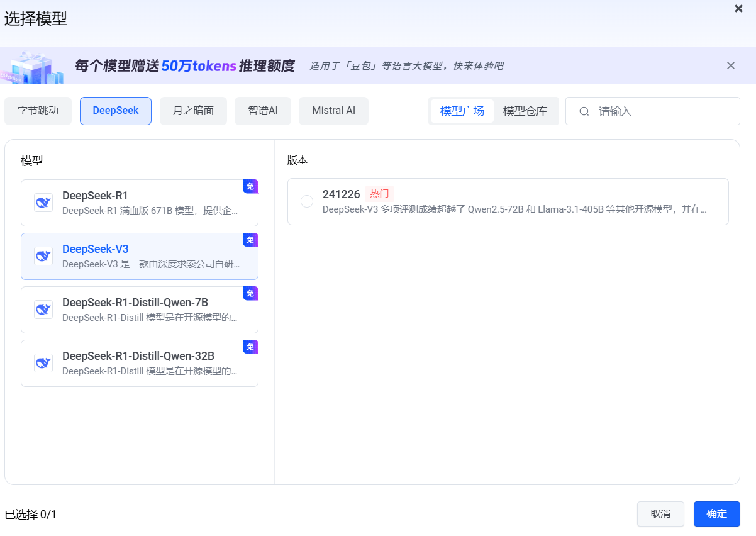Select the DeepSeek-V3 model title
This screenshot has height=536, width=756.
pos(95,249)
